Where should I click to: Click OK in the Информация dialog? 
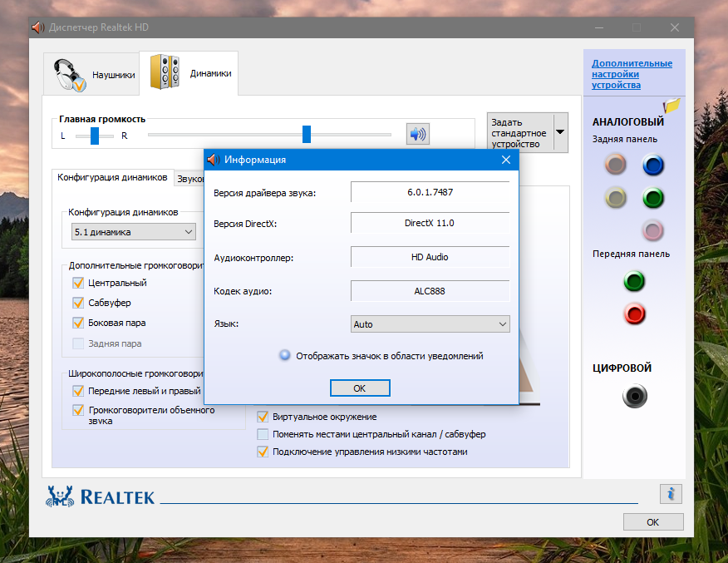(x=360, y=388)
